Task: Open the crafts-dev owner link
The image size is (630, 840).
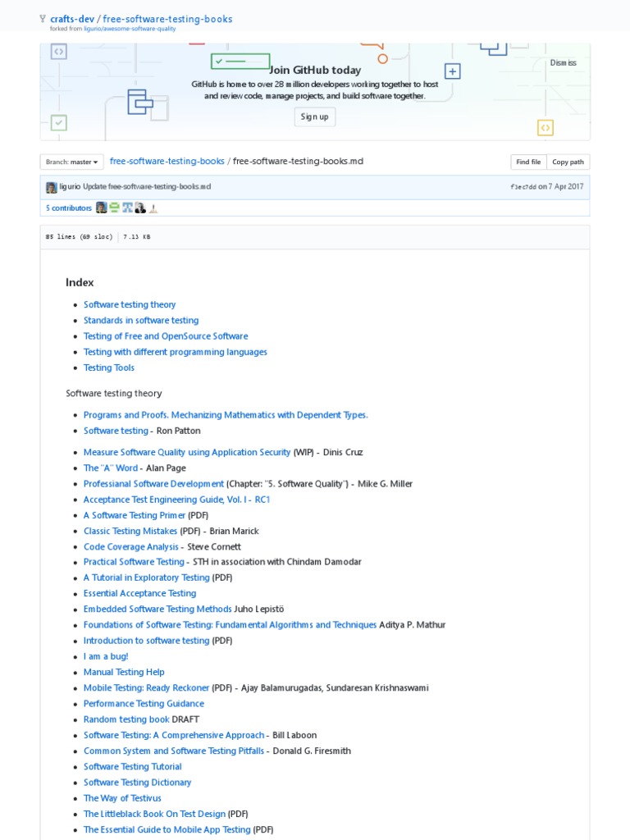Action: point(72,19)
